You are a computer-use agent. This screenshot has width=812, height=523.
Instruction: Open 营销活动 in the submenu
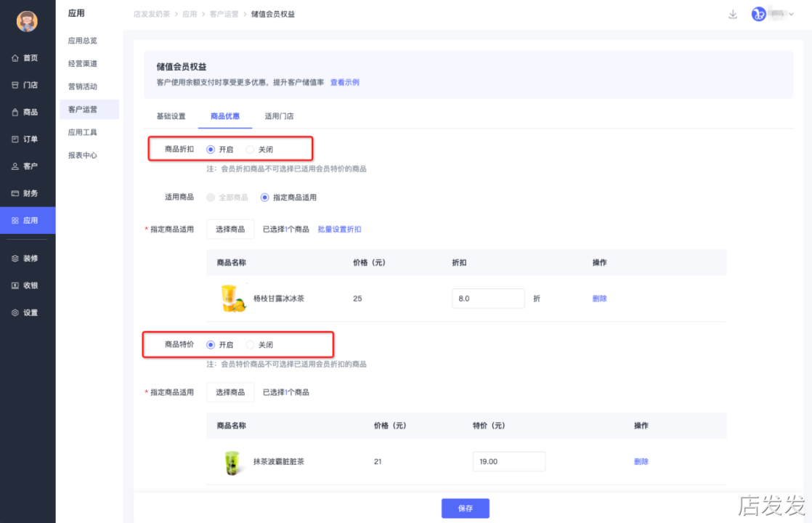tap(83, 86)
